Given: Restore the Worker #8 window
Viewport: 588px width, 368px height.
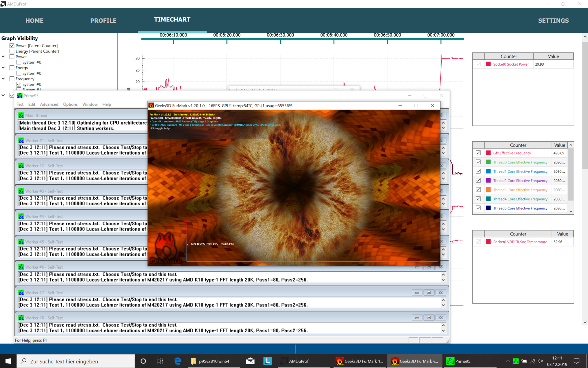Looking at the screenshot, I should 429,318.
